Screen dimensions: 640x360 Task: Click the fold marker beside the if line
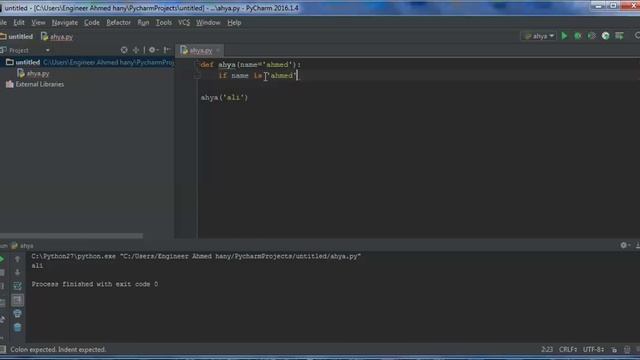196,76
